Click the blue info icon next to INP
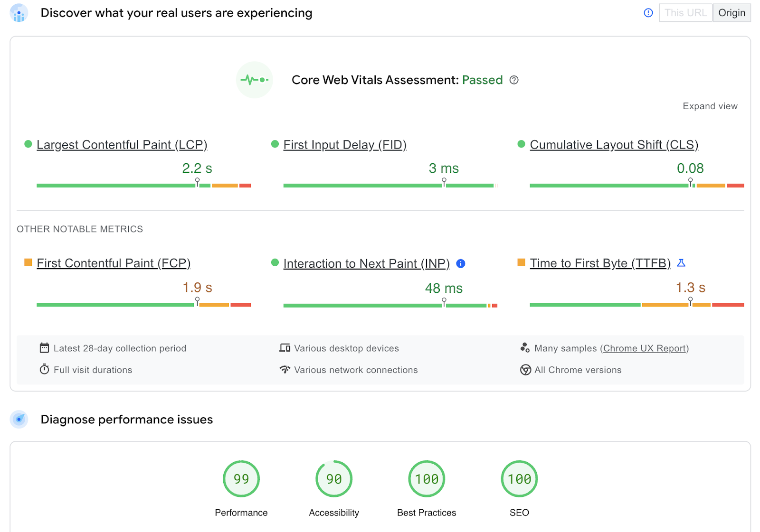The image size is (760, 532). (x=460, y=263)
